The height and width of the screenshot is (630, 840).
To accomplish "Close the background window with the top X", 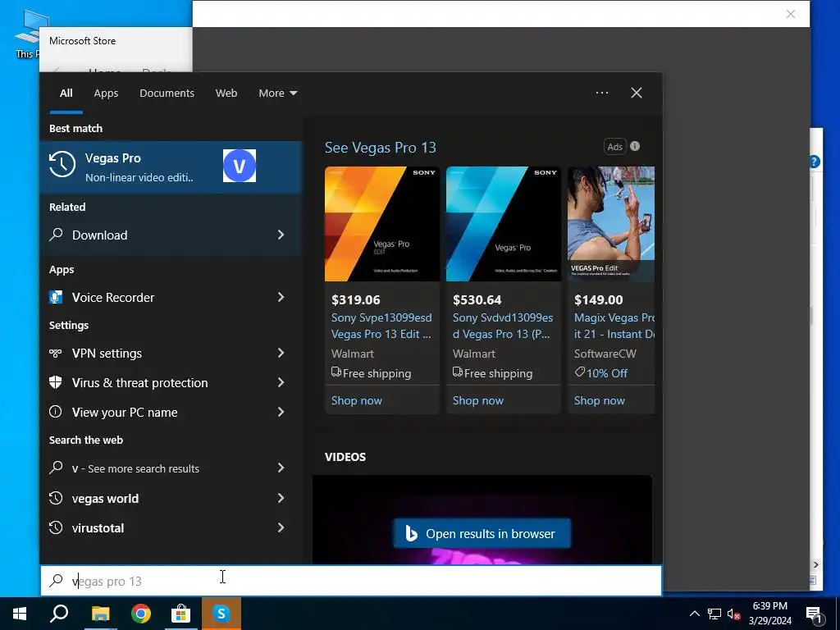I will click(x=791, y=14).
